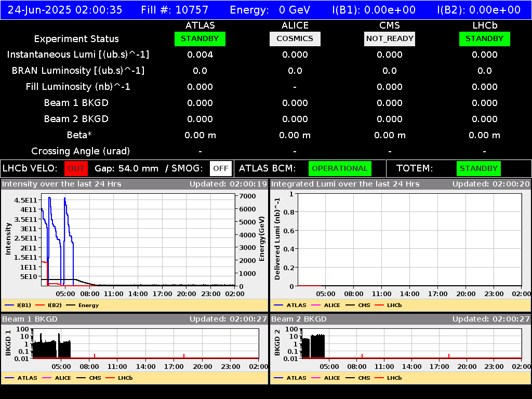532x399 pixels.
Task: Click the Crossing Angle (urad) row label
Action: [x=81, y=151]
